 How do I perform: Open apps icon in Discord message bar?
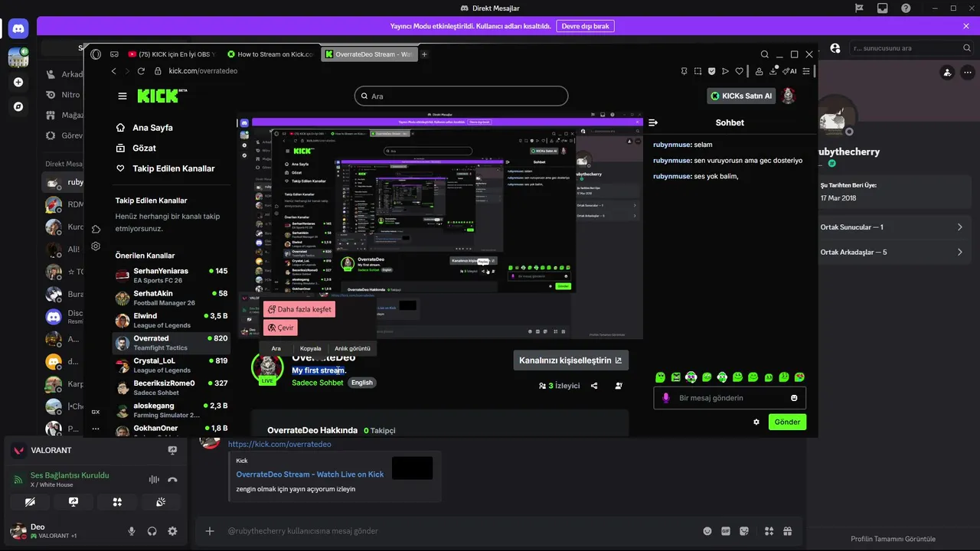tap(769, 531)
